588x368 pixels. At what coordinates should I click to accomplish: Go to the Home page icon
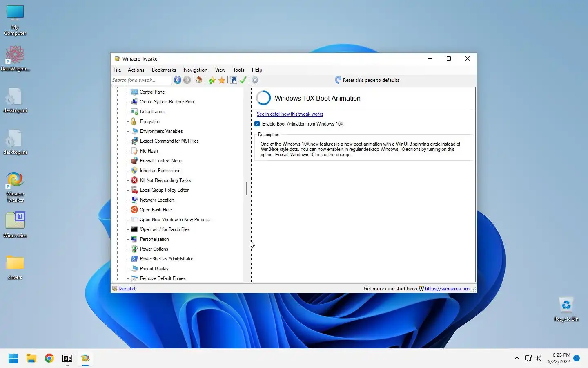click(199, 80)
